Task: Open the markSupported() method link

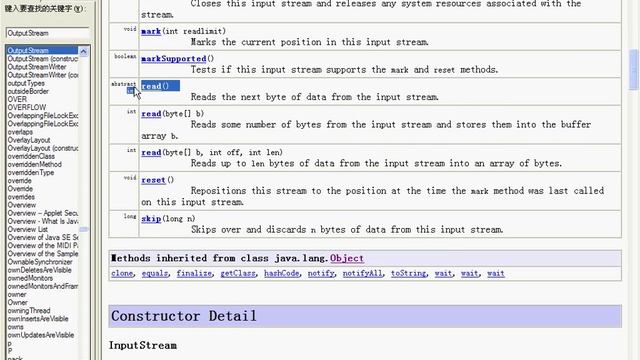Action: (174, 59)
